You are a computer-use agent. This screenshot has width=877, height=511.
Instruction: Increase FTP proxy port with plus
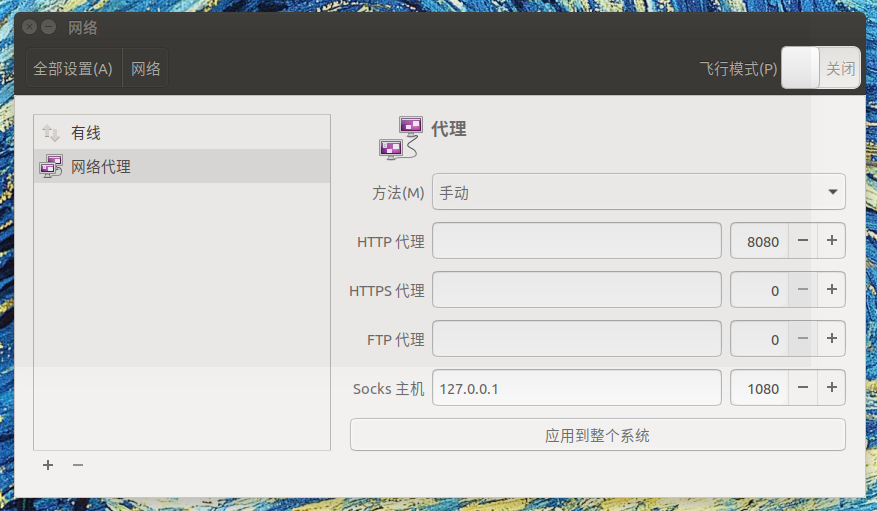(x=831, y=339)
